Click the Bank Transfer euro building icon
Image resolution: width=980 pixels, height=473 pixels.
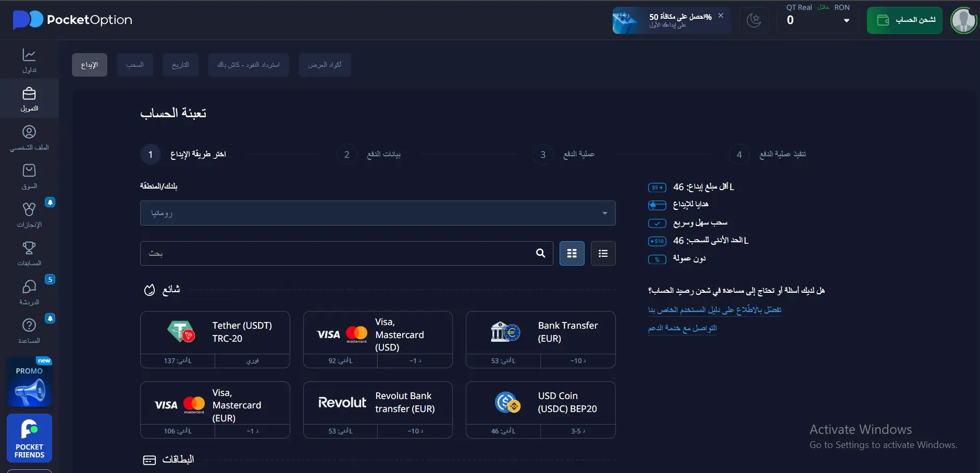(x=505, y=332)
